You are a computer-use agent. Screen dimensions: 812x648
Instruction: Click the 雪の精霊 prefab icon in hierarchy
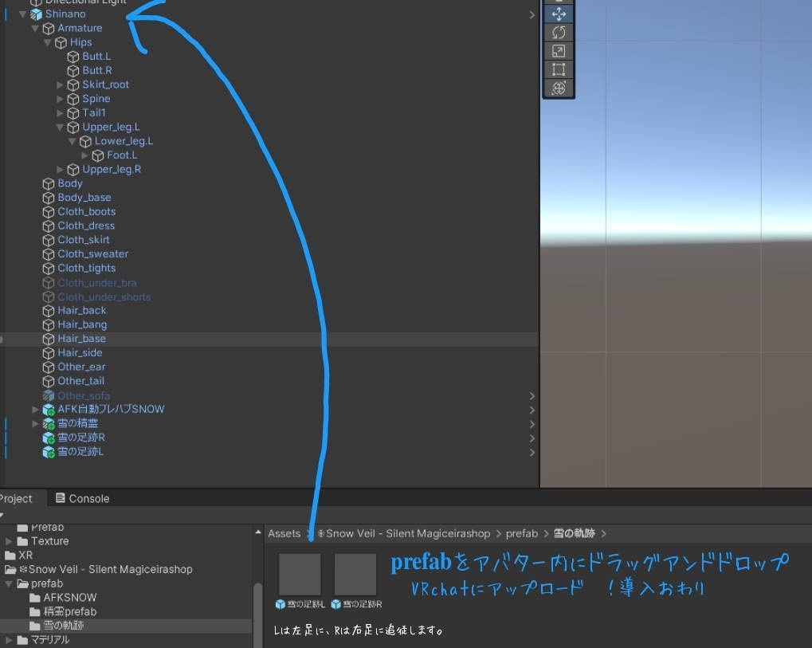[x=49, y=424]
